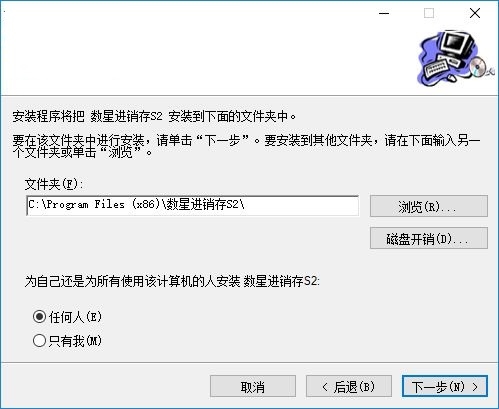This screenshot has width=499, height=409.
Task: Click the instruction paragraph mentioning 浏览
Action: (246, 146)
